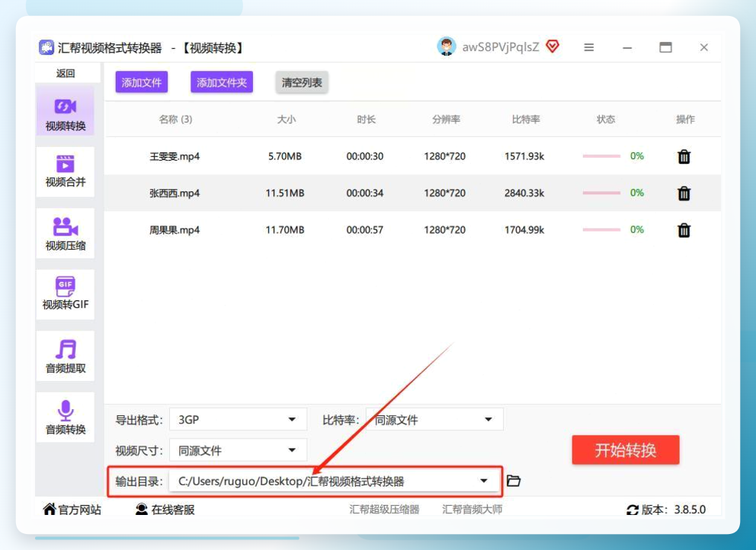Open the 汇帮音频大师 link
The height and width of the screenshot is (550, 756).
tap(472, 510)
